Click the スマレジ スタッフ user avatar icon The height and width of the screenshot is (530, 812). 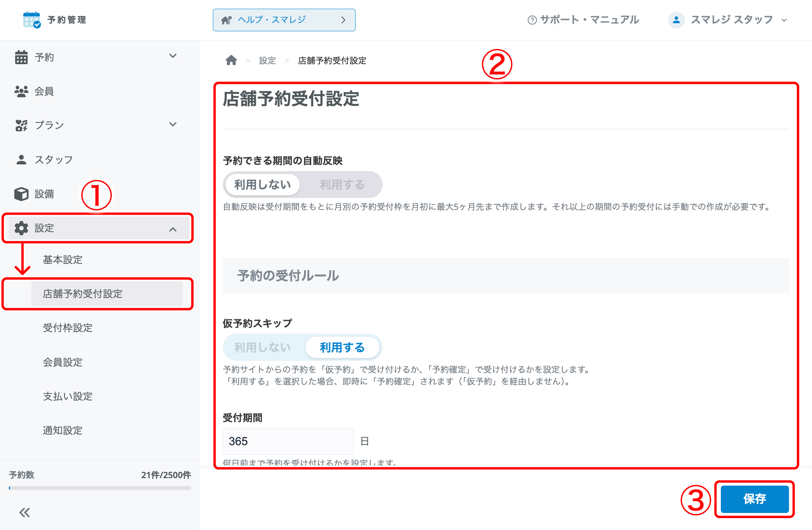(x=676, y=20)
